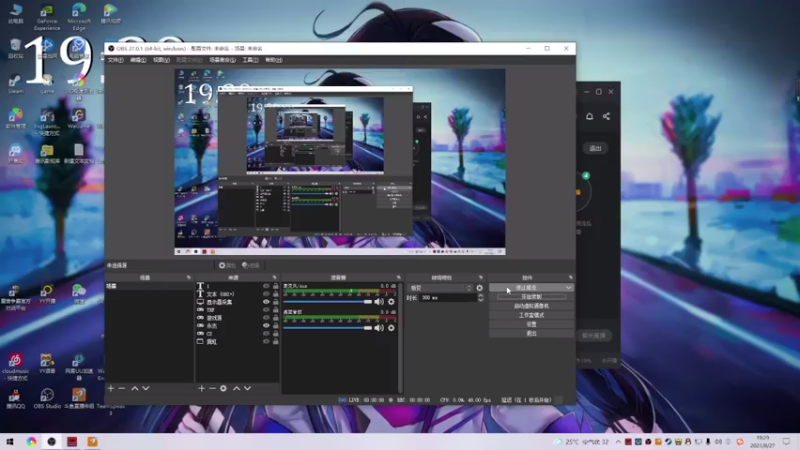Open 麦克风/Aux audio settings gear
This screenshot has width=800, height=450.
(391, 302)
